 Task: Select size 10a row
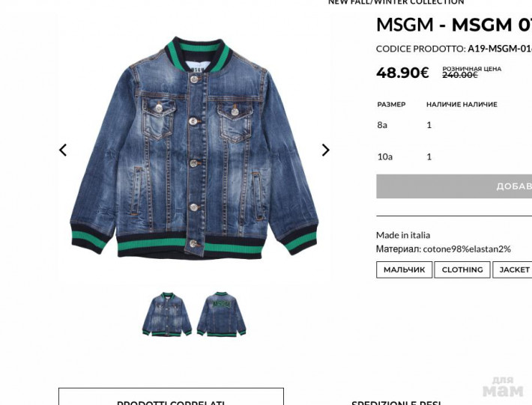(x=454, y=157)
